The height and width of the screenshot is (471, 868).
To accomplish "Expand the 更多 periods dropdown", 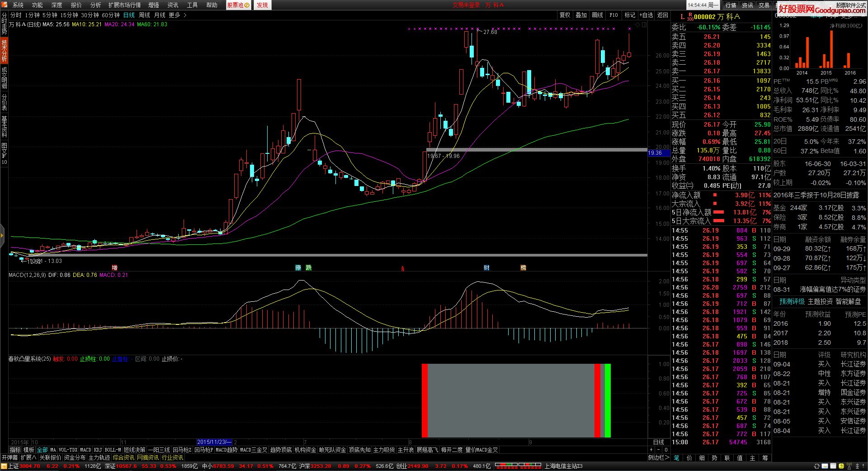I will point(177,15).
